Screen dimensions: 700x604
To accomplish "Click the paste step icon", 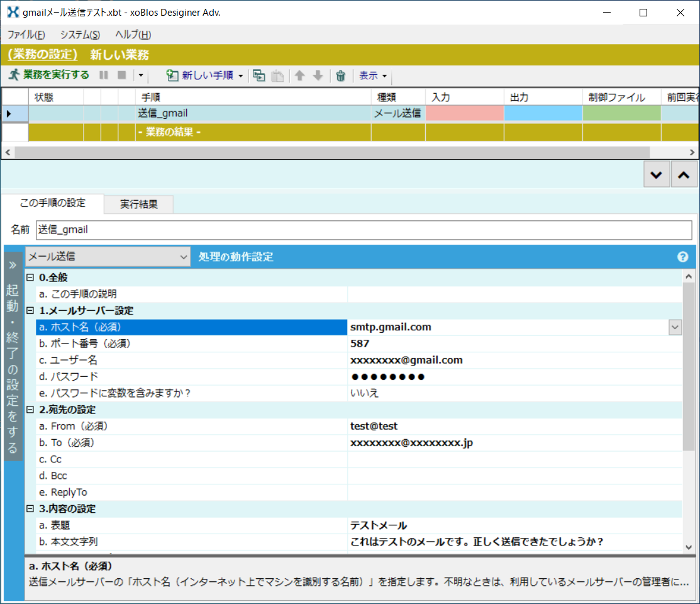I will (x=277, y=75).
